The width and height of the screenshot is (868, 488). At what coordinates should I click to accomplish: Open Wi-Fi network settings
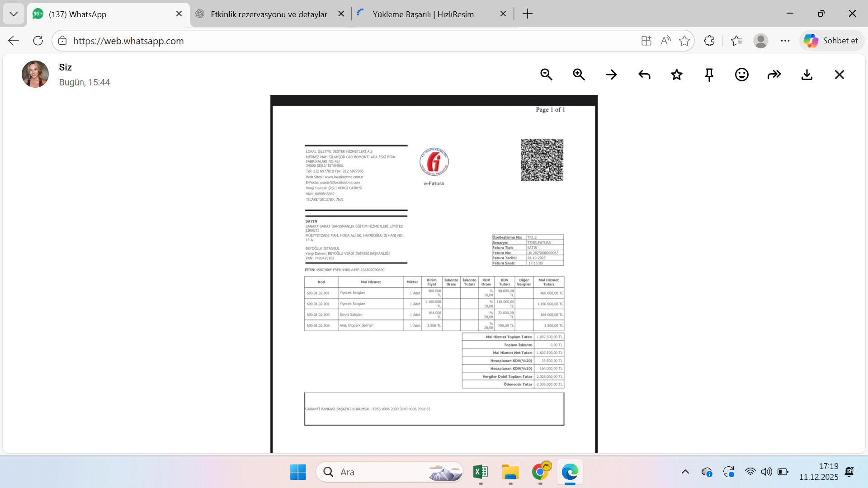[750, 472]
